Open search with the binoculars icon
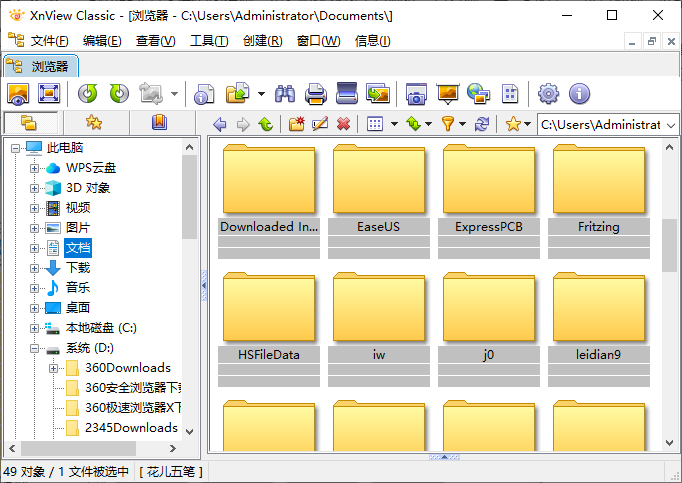This screenshot has width=682, height=483. coord(285,94)
